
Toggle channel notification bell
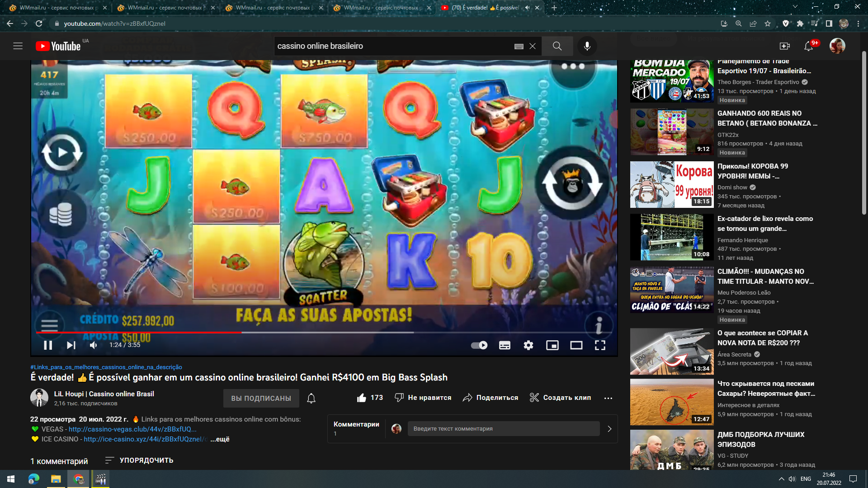tap(311, 398)
